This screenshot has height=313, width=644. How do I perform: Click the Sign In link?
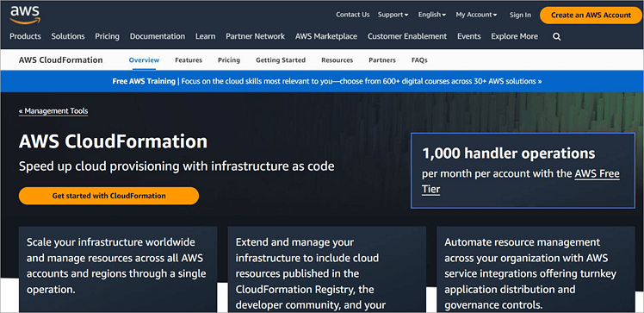click(x=520, y=15)
